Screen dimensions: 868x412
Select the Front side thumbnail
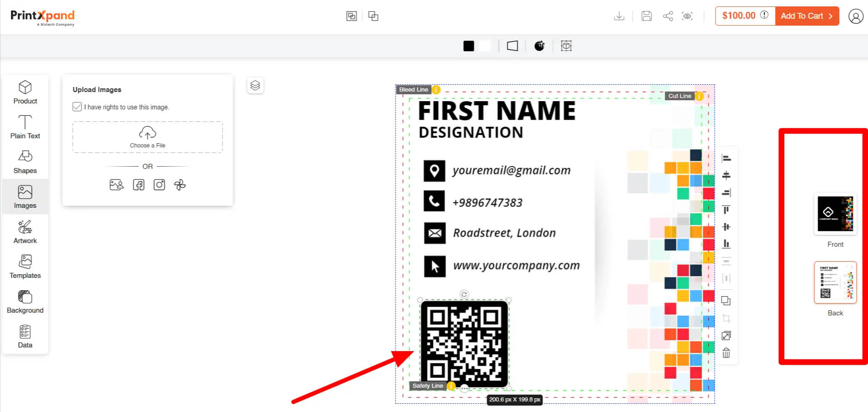click(835, 214)
